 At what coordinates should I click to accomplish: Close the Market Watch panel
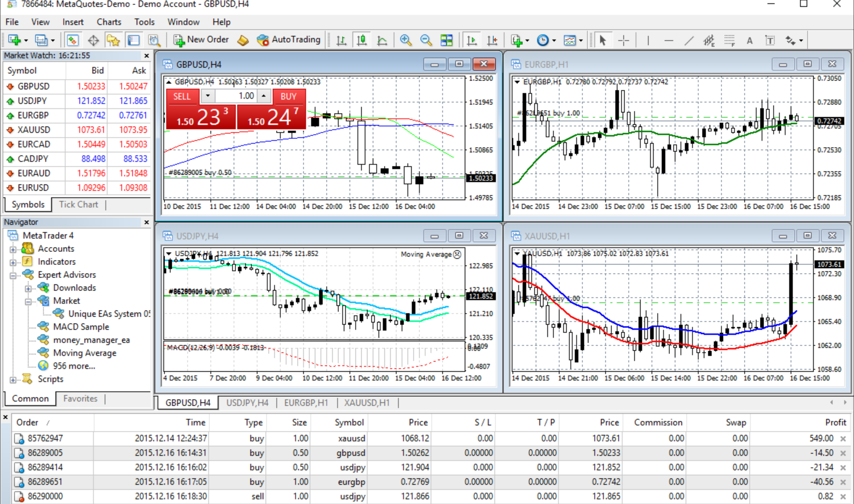[146, 56]
